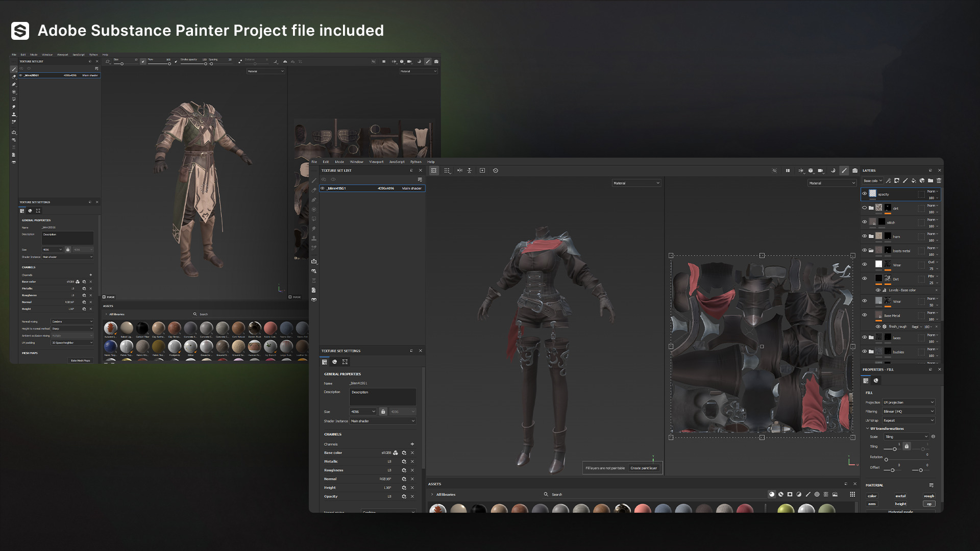
Task: Open Scale dropdown set to Tiling
Action: [x=906, y=437]
